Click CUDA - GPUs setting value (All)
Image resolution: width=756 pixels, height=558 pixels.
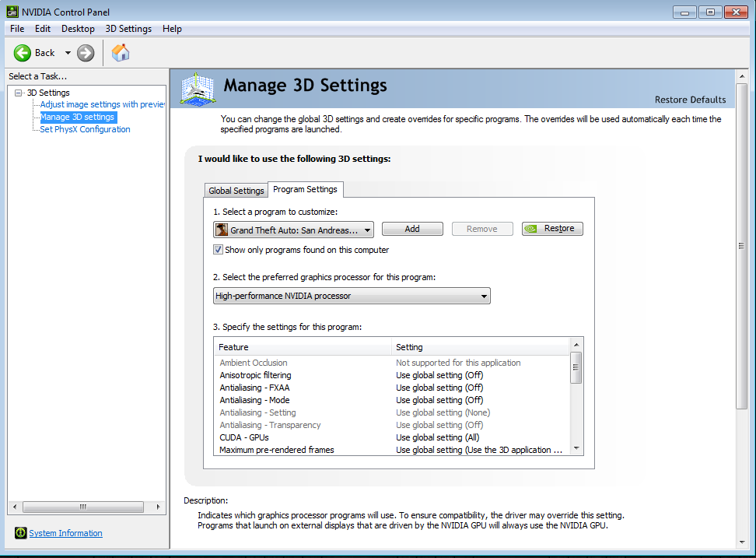(437, 438)
